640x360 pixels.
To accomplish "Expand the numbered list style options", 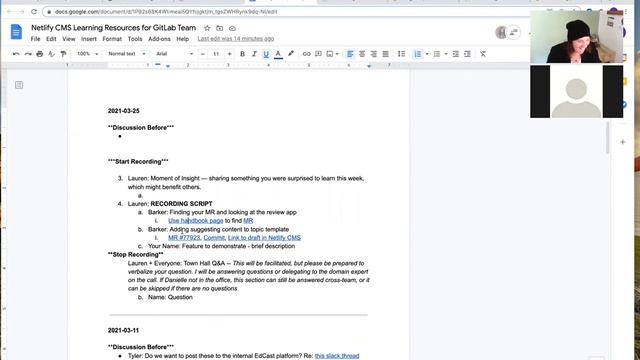I will (x=427, y=54).
